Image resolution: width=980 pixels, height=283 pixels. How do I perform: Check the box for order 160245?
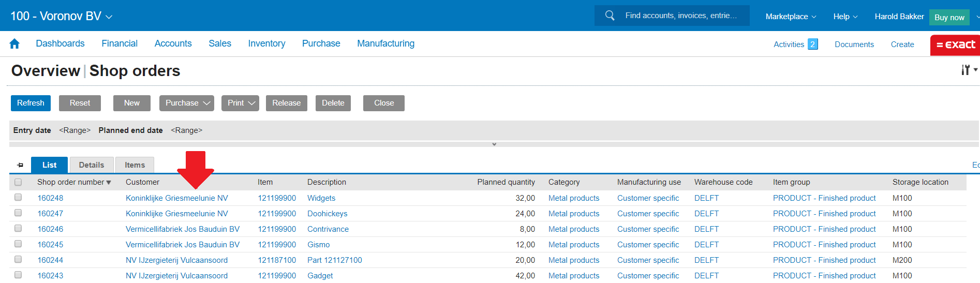[18, 244]
